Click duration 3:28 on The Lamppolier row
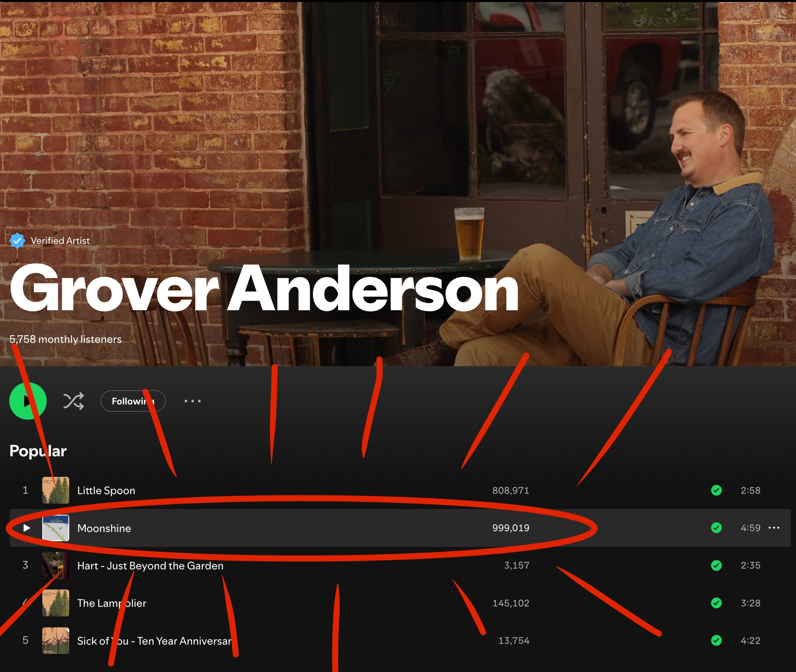Image resolution: width=796 pixels, height=672 pixels. [x=751, y=603]
